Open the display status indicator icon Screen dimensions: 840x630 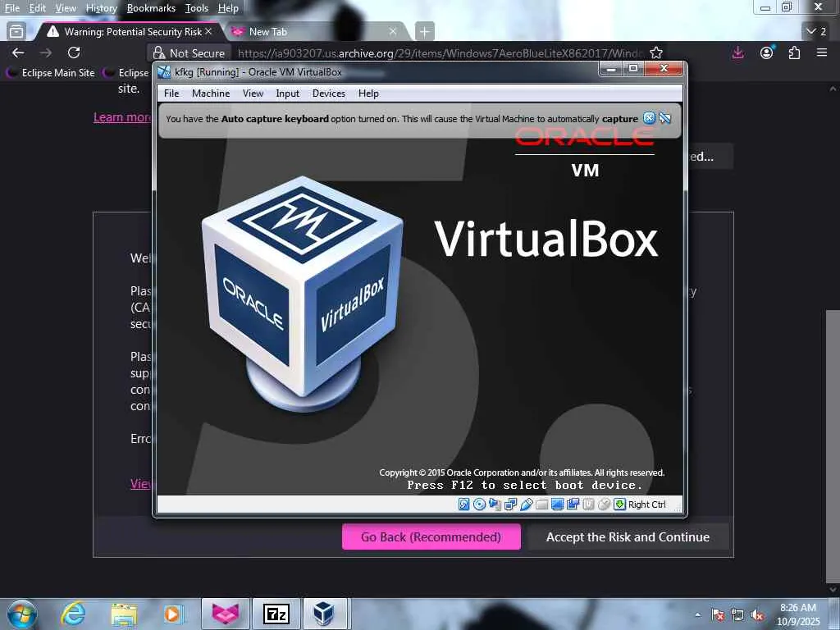coord(557,504)
